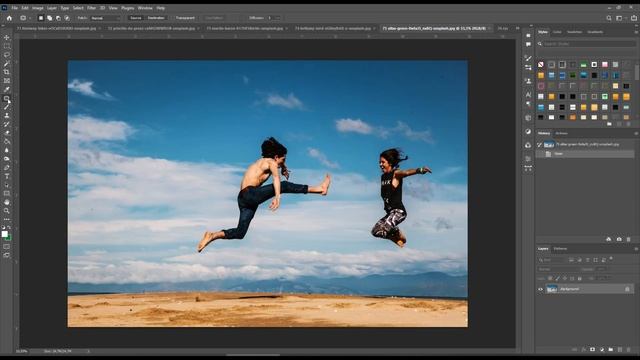Screen dimensions: 640x360
Task: Click the background color swatch
Action: click(x=9, y=238)
